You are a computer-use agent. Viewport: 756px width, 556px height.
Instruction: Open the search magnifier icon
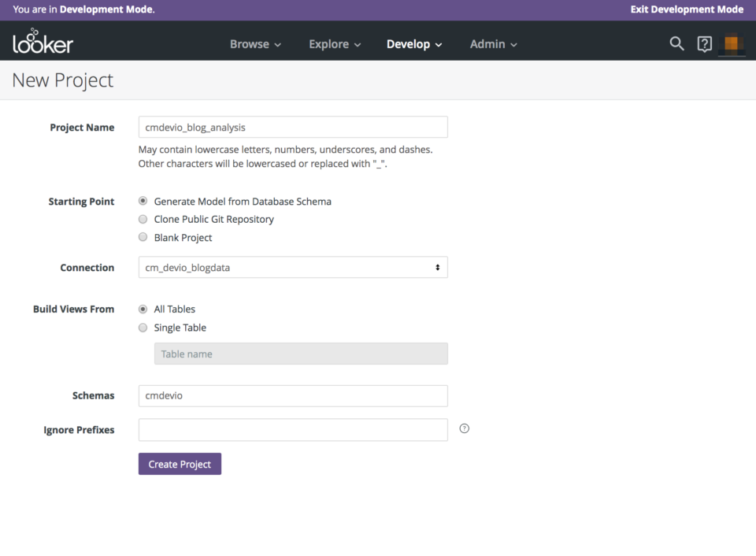point(676,44)
